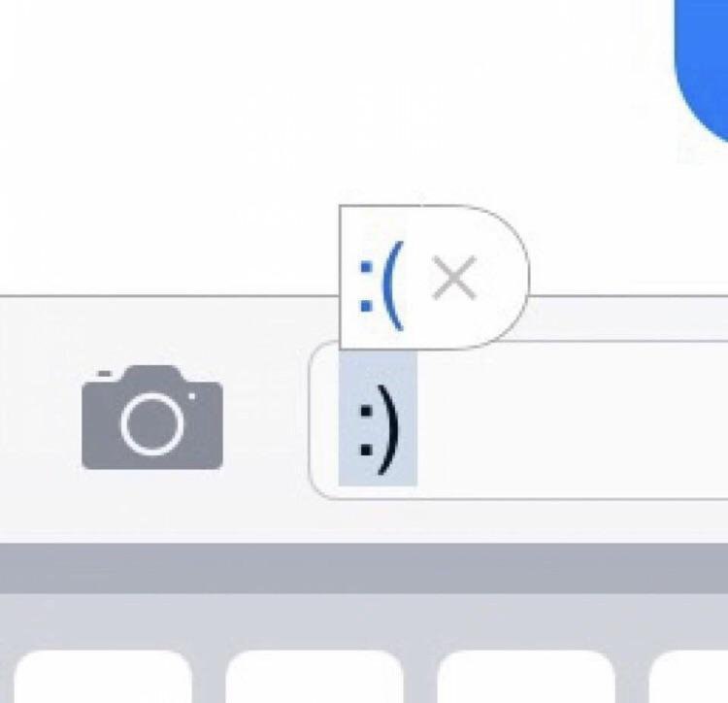Screen dimensions: 728x703
Task: Accept the blue ":(" autocorrect suggestion
Action: point(382,286)
